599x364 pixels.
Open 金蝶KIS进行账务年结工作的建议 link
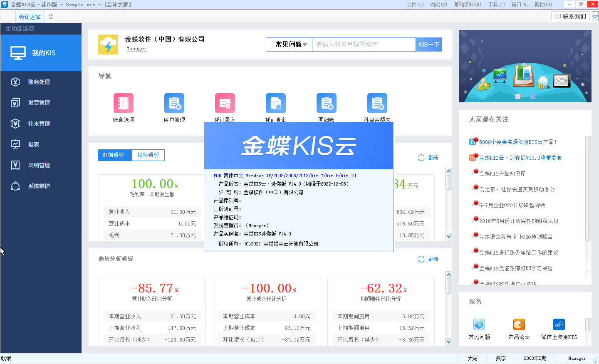pos(519,253)
